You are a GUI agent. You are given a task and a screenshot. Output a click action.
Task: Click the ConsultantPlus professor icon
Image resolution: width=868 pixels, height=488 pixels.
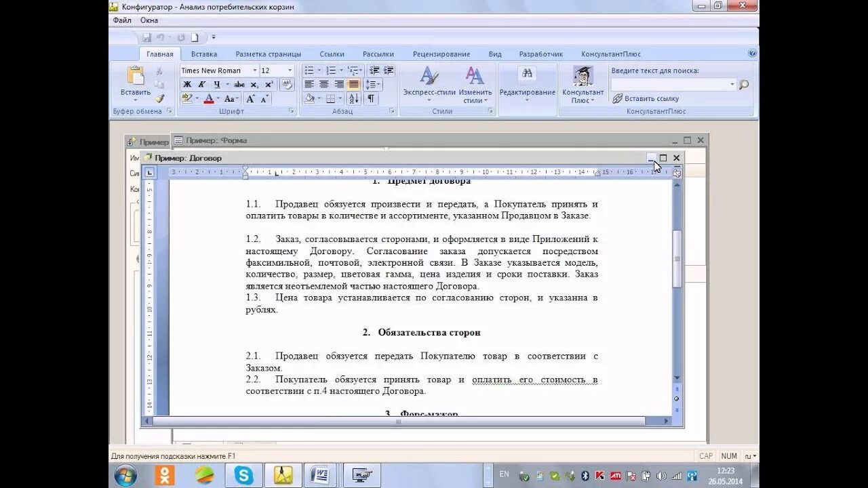[583, 76]
